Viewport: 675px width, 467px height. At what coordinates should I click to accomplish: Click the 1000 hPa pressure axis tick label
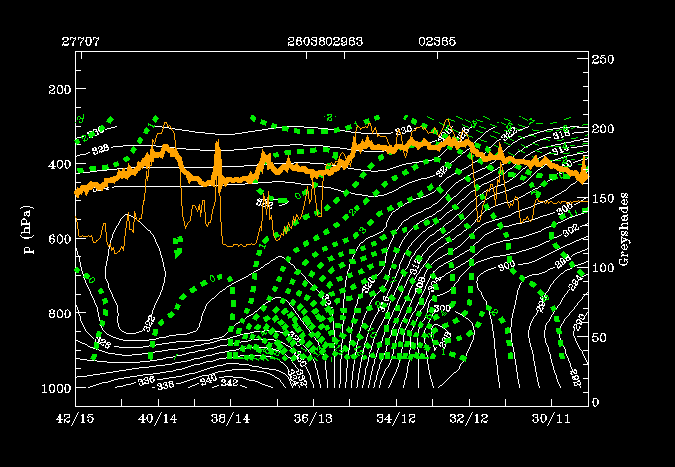(55, 388)
